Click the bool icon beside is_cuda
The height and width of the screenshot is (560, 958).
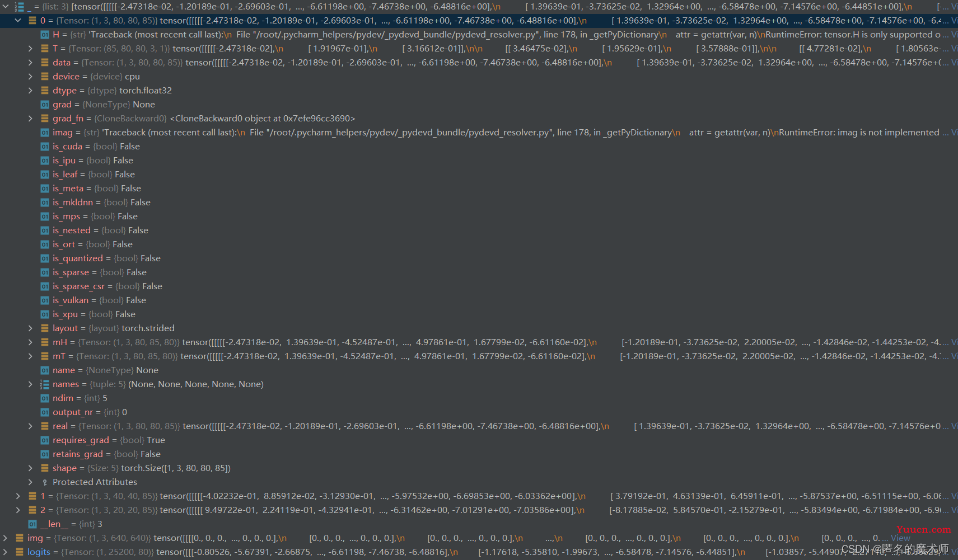(45, 147)
